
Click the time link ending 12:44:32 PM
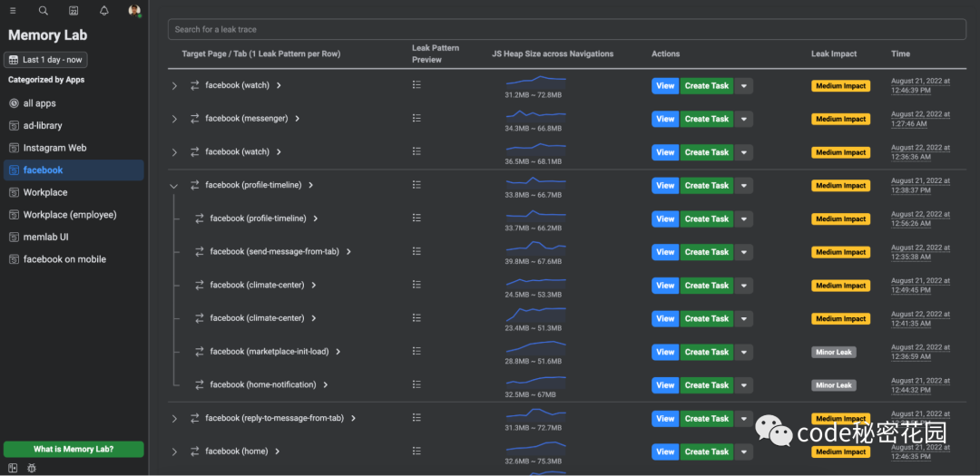coord(921,384)
